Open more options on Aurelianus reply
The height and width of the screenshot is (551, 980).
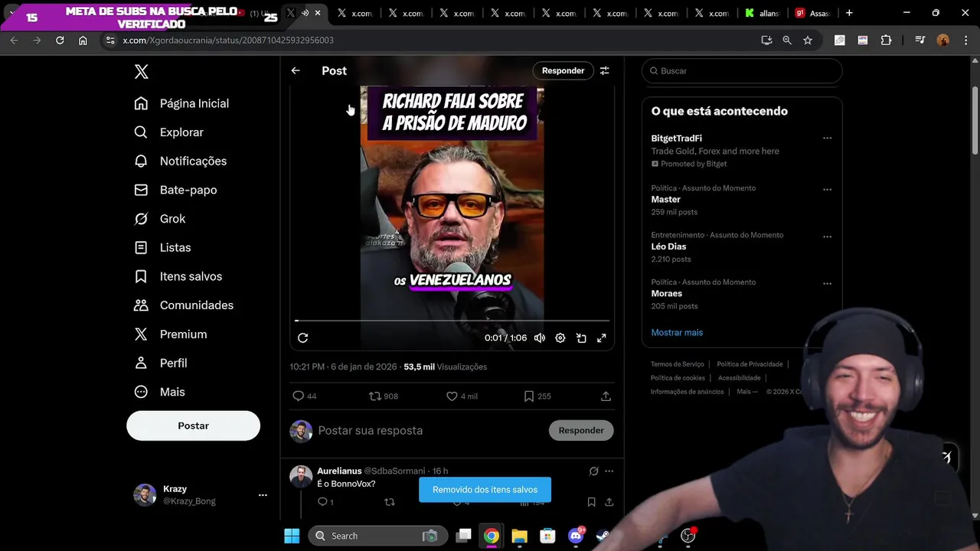click(609, 471)
